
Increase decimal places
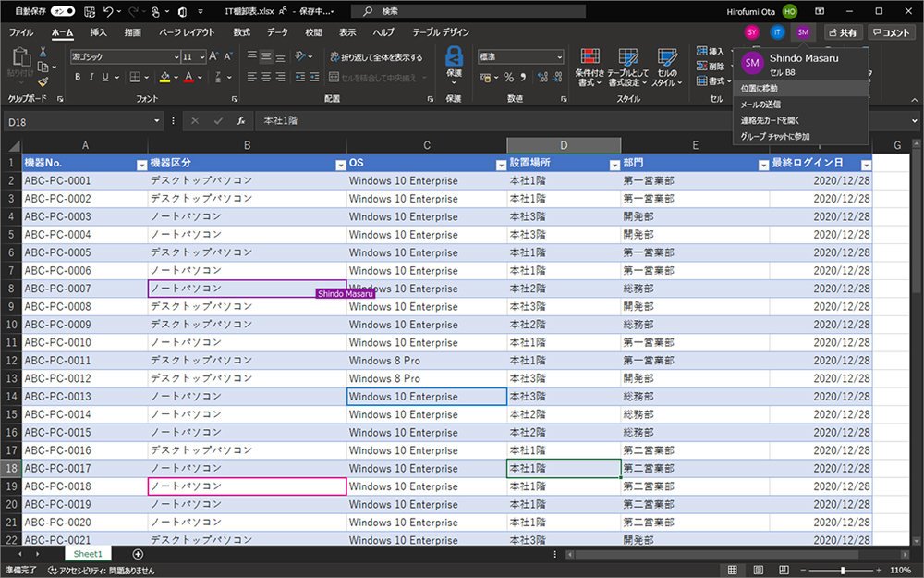(x=542, y=78)
